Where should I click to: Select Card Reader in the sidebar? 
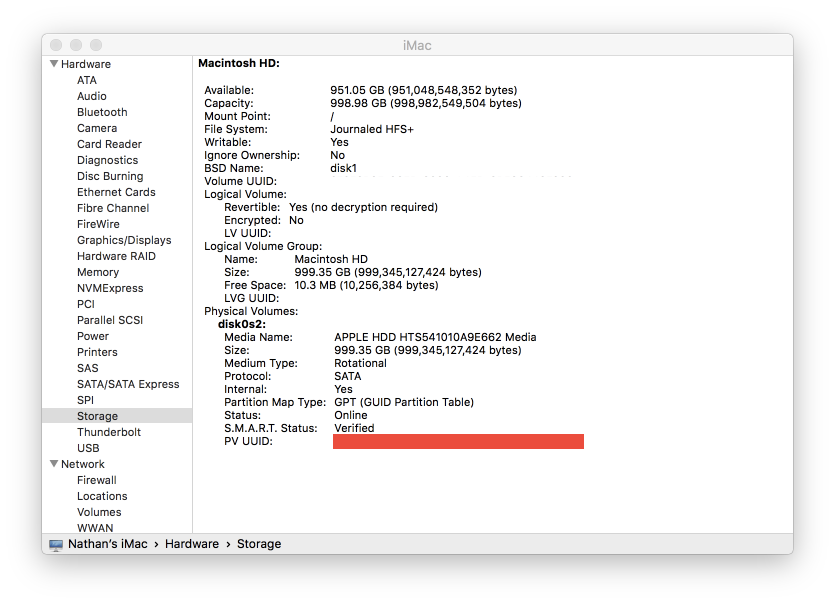(x=109, y=144)
